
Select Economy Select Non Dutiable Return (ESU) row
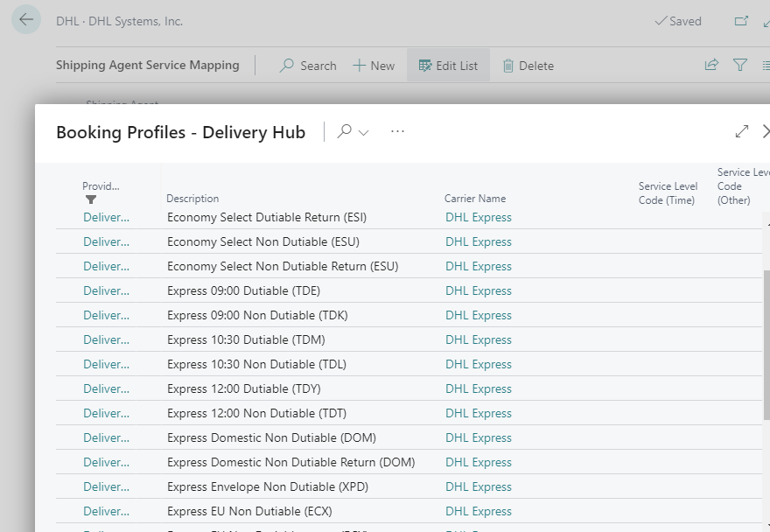409,266
